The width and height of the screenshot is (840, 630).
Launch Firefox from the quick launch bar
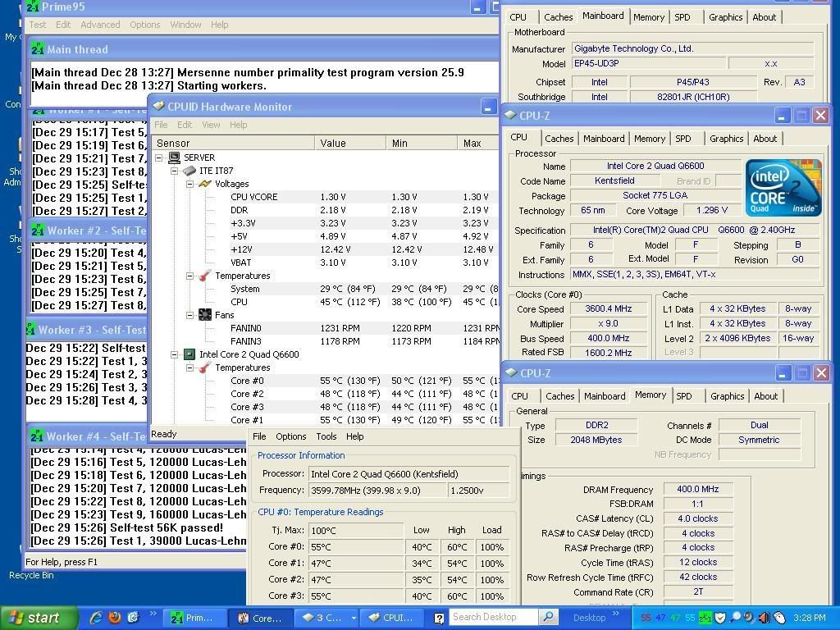[115, 618]
